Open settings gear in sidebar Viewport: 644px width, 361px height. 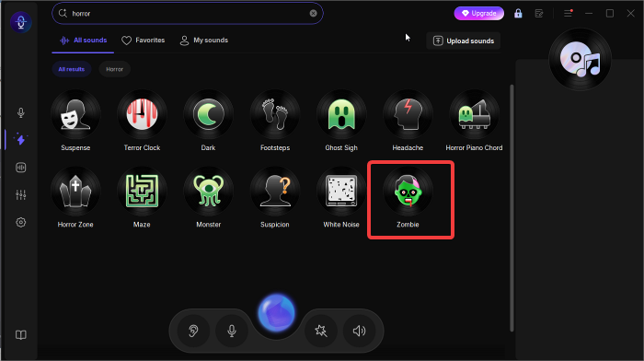pyautogui.click(x=21, y=223)
